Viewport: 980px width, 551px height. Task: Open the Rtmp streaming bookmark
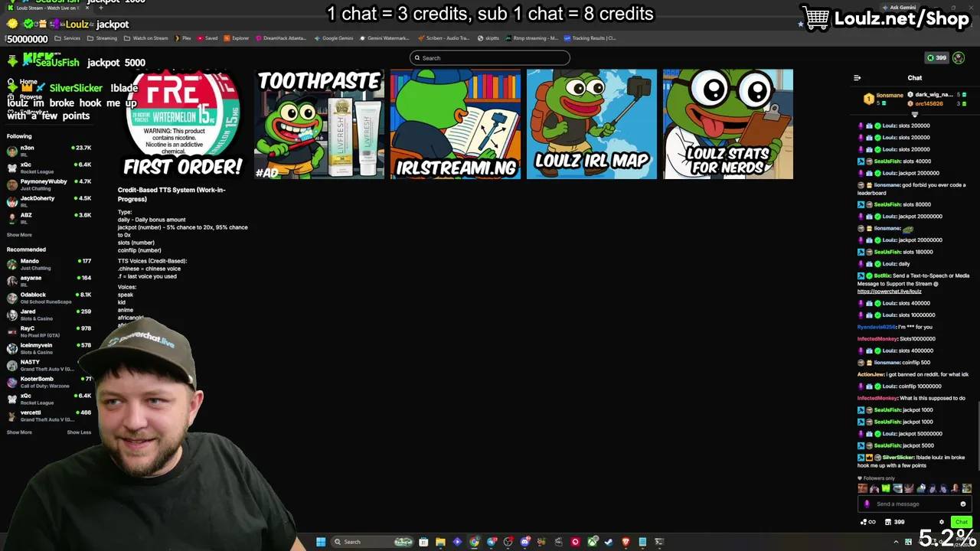[x=532, y=38]
